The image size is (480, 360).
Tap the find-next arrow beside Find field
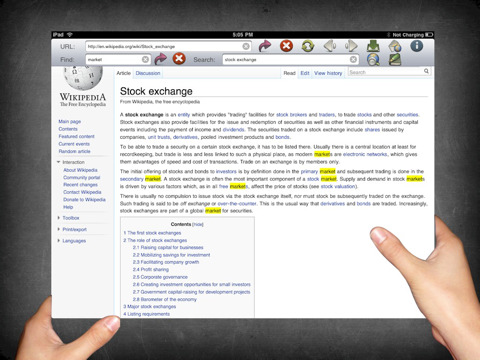pos(161,59)
